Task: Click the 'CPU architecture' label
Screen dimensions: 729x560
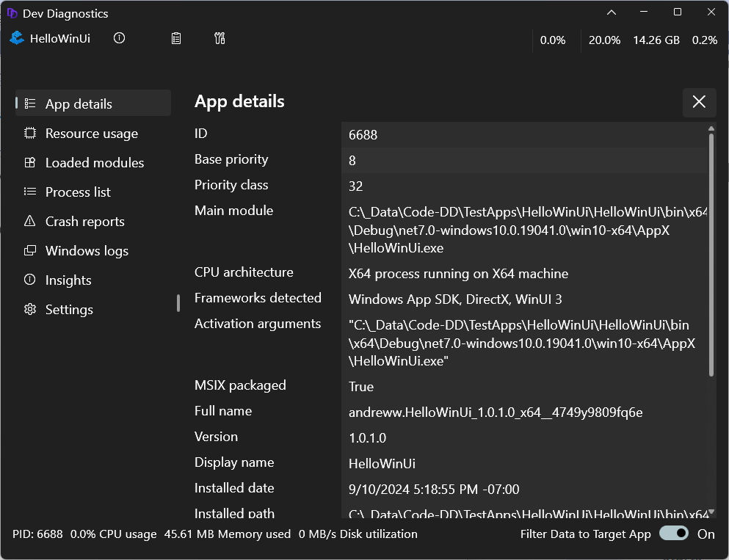Action: (x=244, y=272)
